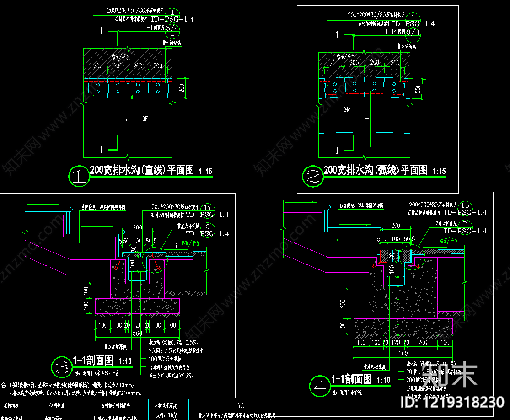Click the "200*200*80厚石材篦子" callout in section 4

coord(433,205)
